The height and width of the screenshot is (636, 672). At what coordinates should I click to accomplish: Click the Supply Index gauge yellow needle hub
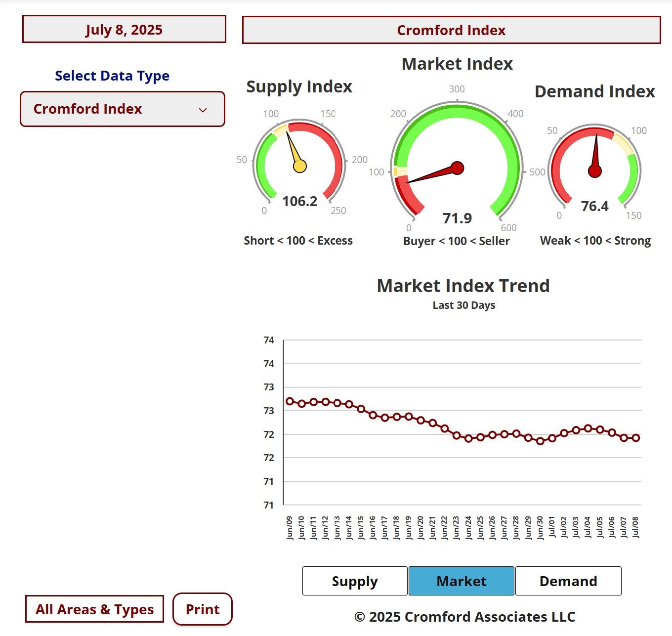[x=300, y=166]
